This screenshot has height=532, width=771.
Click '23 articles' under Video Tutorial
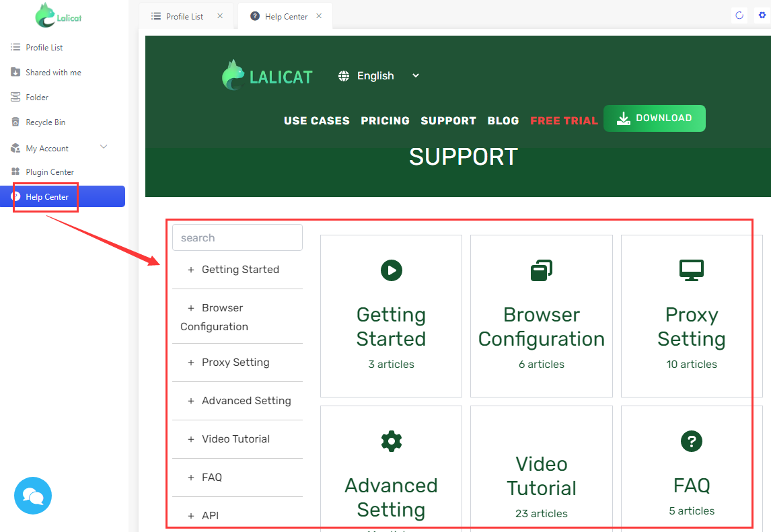[542, 513]
